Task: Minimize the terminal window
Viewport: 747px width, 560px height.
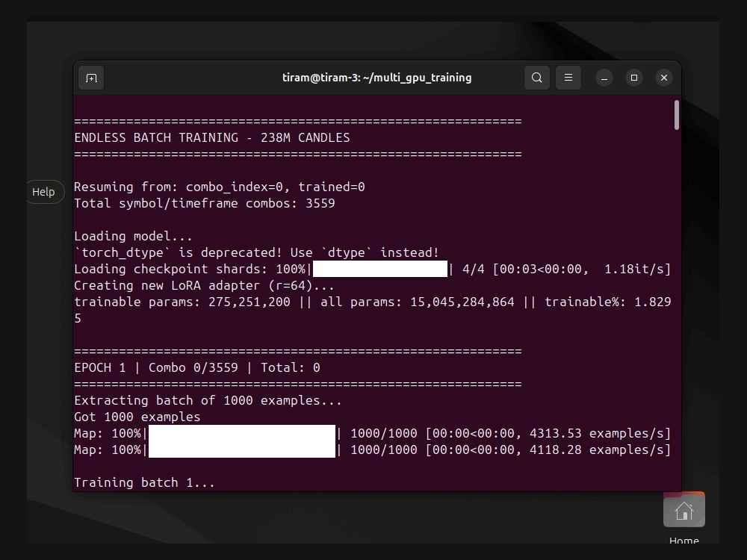Action: click(604, 78)
